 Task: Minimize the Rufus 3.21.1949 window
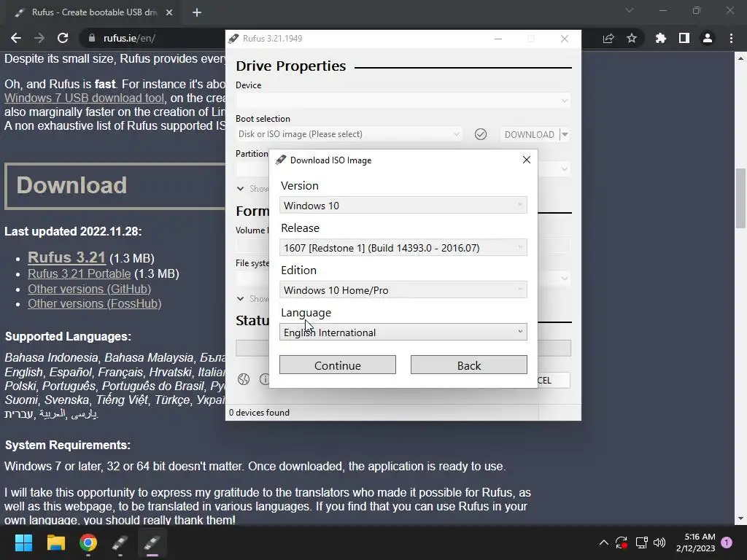[x=498, y=39]
